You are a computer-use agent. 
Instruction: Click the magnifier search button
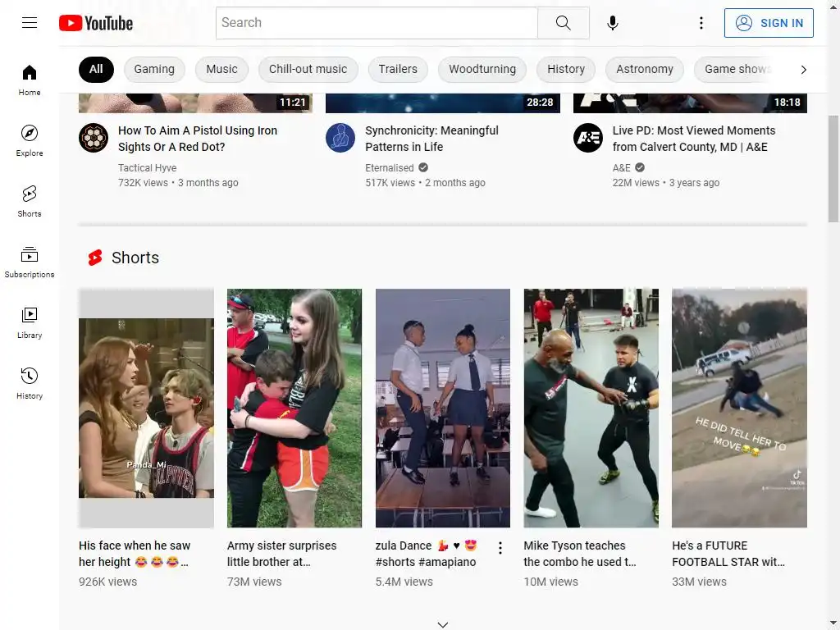coord(563,23)
